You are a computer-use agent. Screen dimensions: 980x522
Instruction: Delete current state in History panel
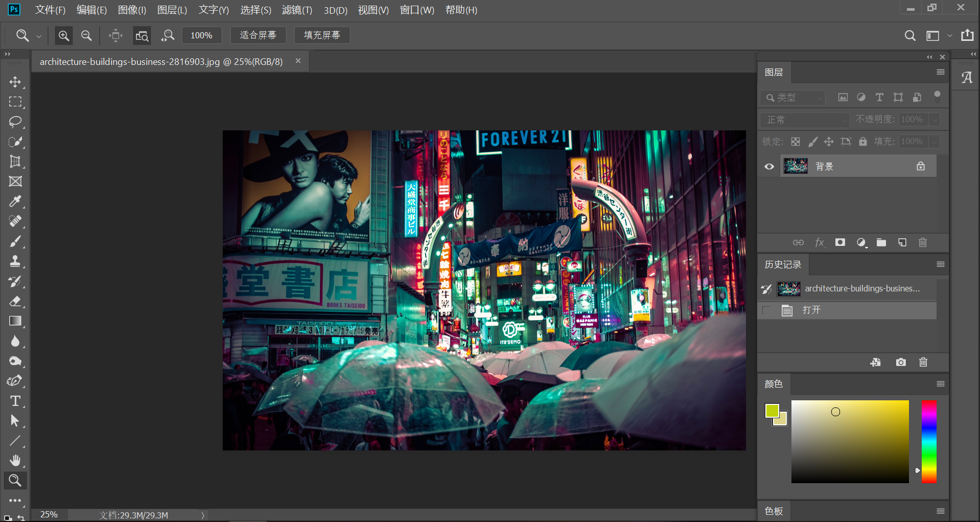point(923,362)
